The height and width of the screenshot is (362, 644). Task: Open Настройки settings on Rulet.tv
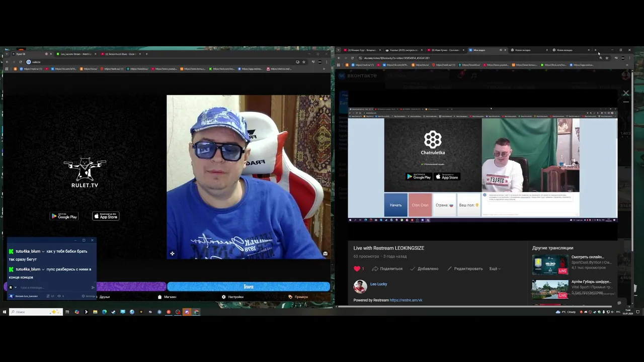tap(232, 297)
